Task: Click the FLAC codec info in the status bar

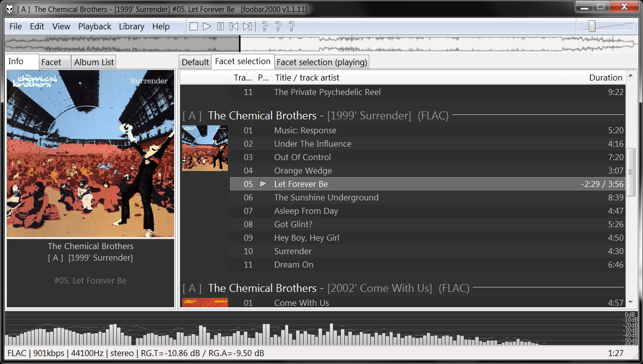Action: (x=16, y=353)
